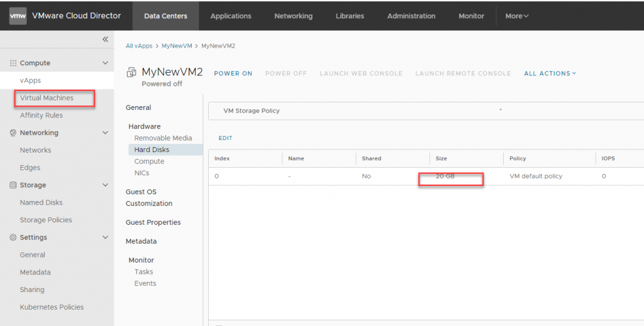644x326 pixels.
Task: Click the Compute grid icon
Action: 13,63
